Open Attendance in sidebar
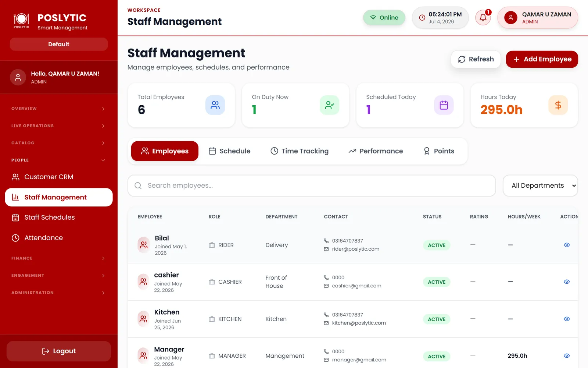 pos(59,238)
